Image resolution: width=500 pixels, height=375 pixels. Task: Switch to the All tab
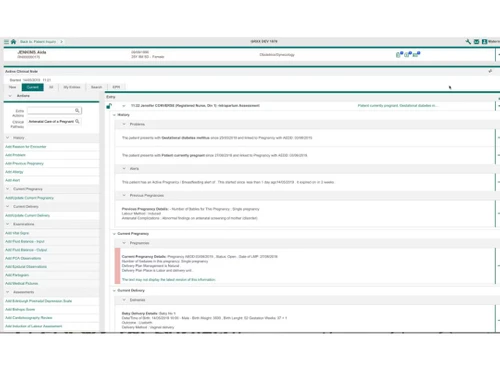51,87
